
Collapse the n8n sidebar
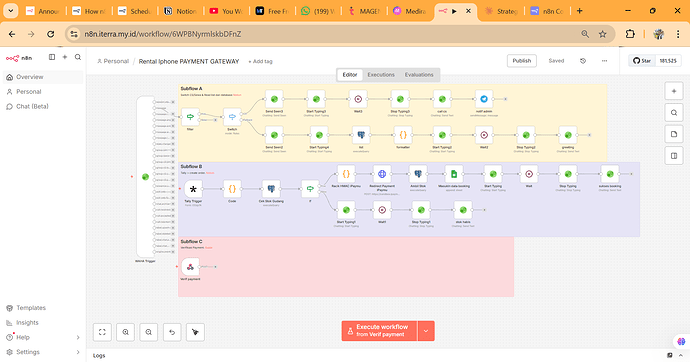click(52, 57)
